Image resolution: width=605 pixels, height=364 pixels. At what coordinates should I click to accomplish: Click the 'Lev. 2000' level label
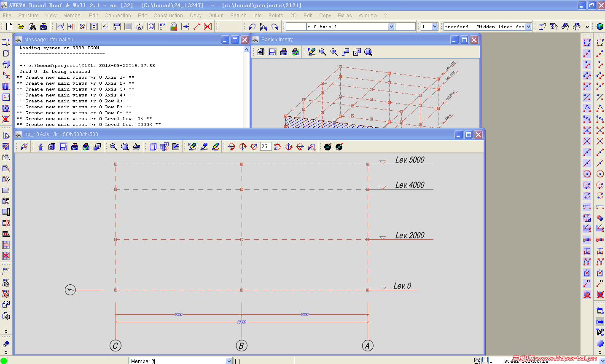point(410,236)
